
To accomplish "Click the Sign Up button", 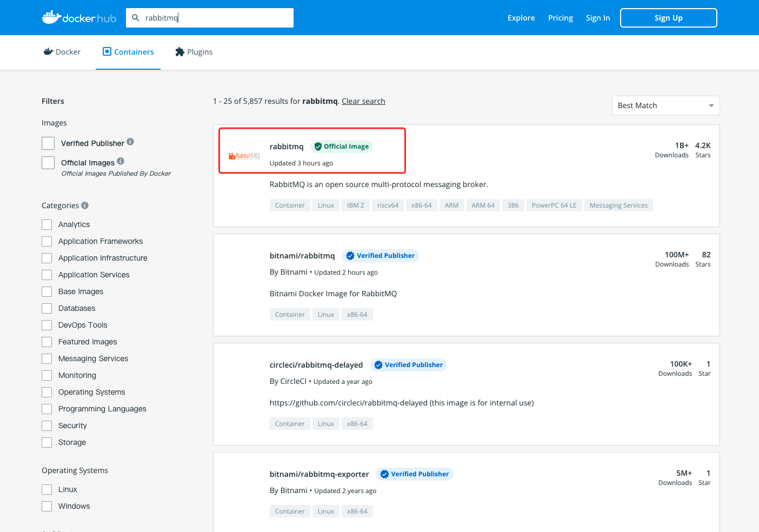I will pos(669,18).
